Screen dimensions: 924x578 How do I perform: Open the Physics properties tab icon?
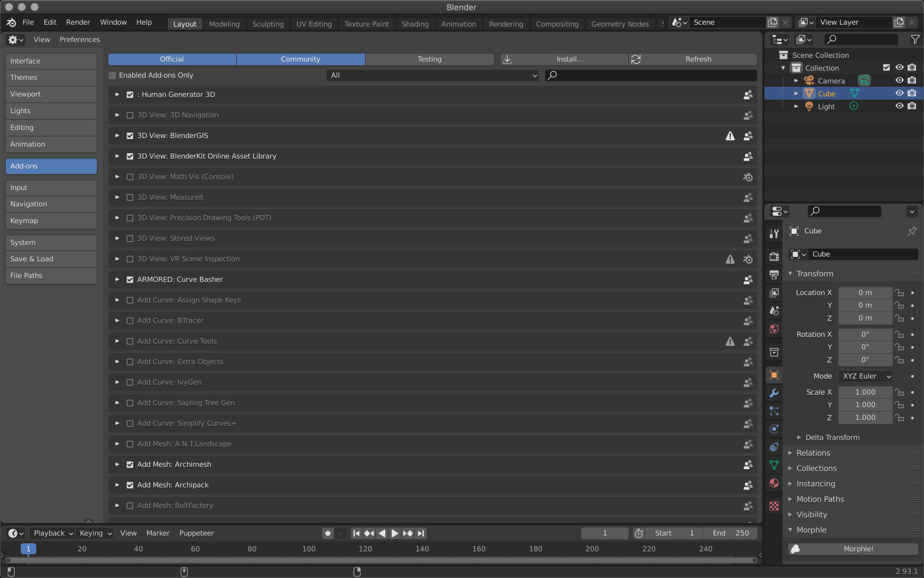coord(774,429)
